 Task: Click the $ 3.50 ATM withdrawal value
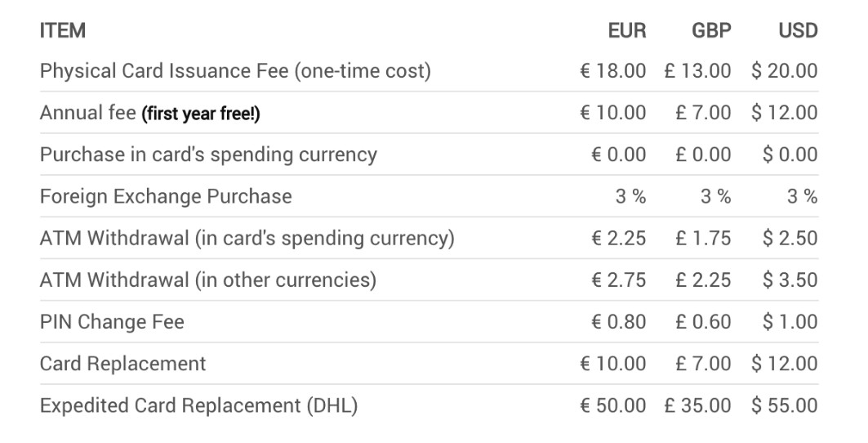click(790, 280)
